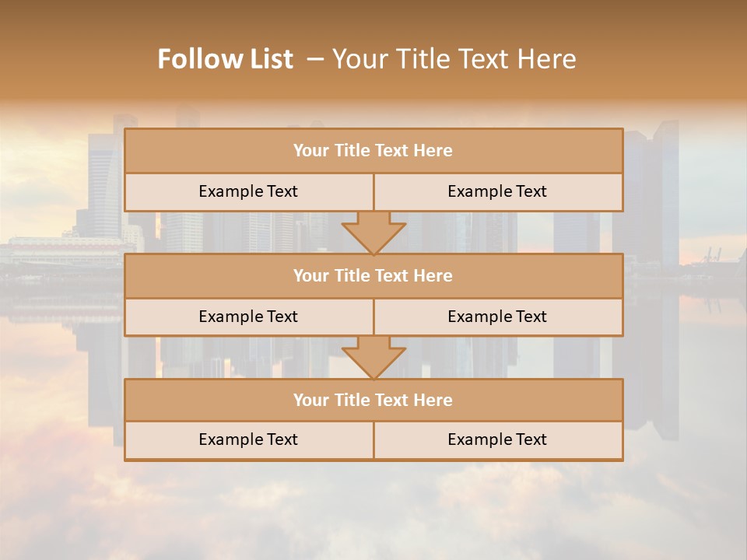
Task: Click the bold "Follow List" title text
Action: click(x=225, y=59)
